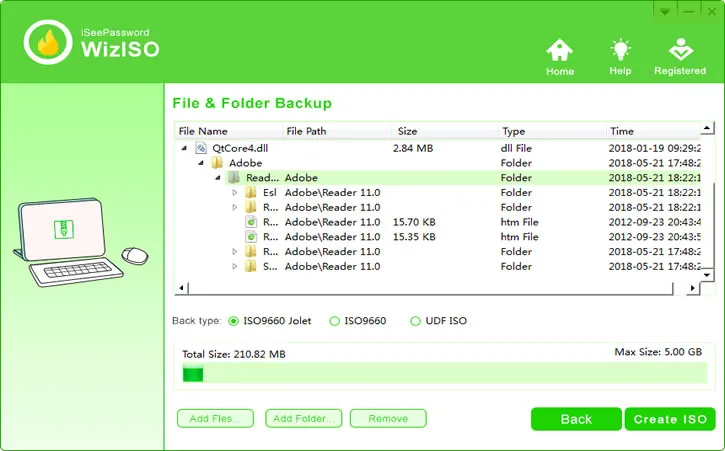The height and width of the screenshot is (451, 725).
Task: Click the QtCore4.dll file icon
Action: pos(201,147)
